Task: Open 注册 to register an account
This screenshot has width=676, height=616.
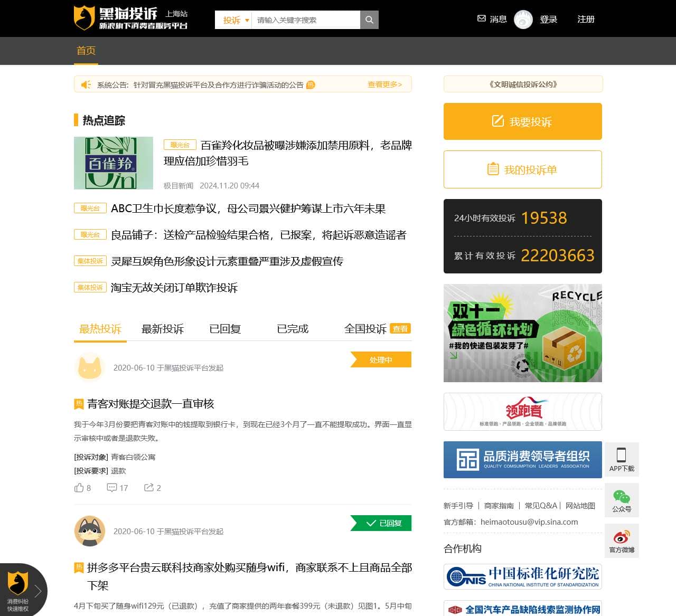Action: pyautogui.click(x=585, y=19)
